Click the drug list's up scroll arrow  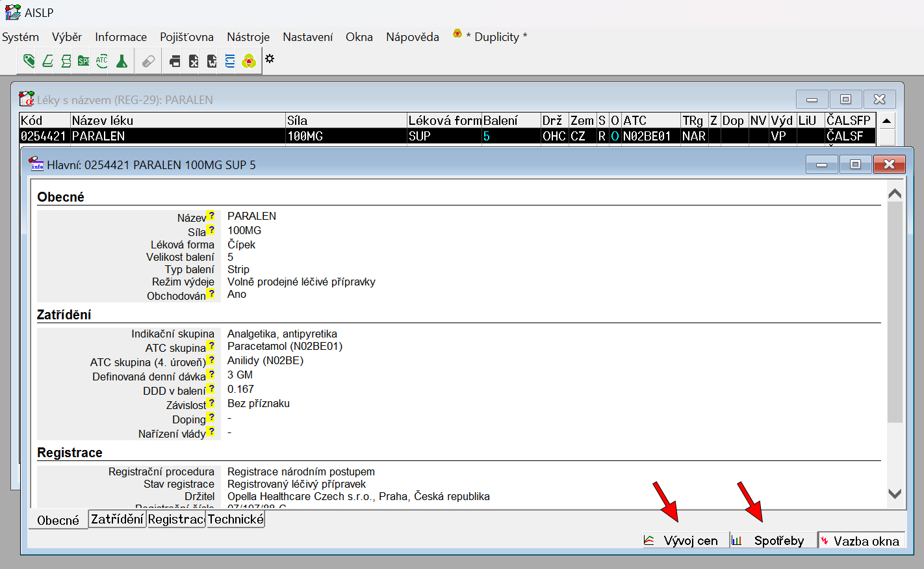pos(886,121)
